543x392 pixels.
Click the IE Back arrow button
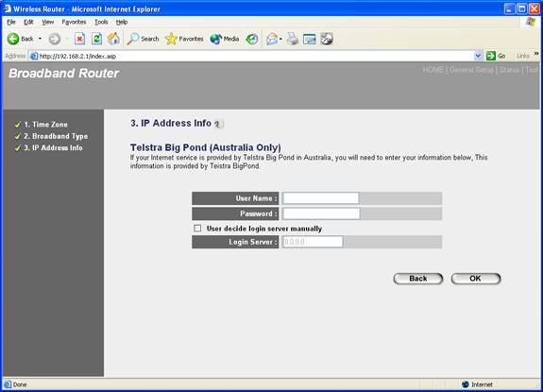coord(20,39)
